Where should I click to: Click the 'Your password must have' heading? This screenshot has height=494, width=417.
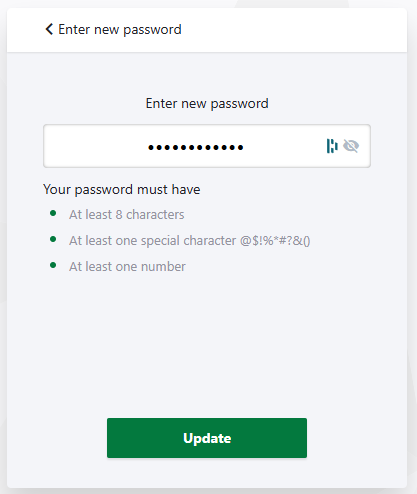pyautogui.click(x=122, y=190)
